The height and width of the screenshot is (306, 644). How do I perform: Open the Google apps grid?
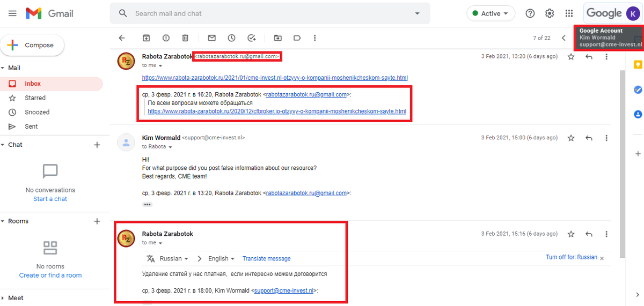(569, 13)
